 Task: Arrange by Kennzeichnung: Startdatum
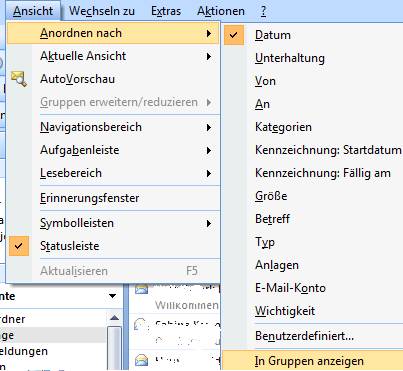[x=313, y=150]
